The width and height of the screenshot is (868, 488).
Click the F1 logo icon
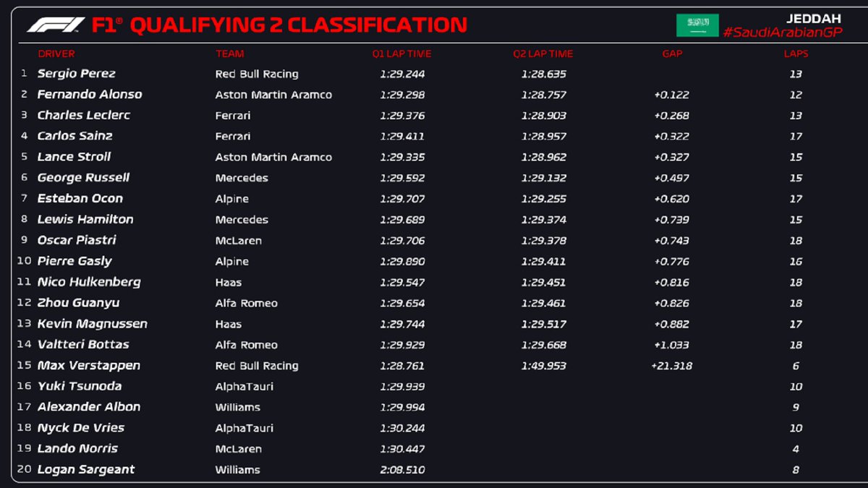point(56,25)
